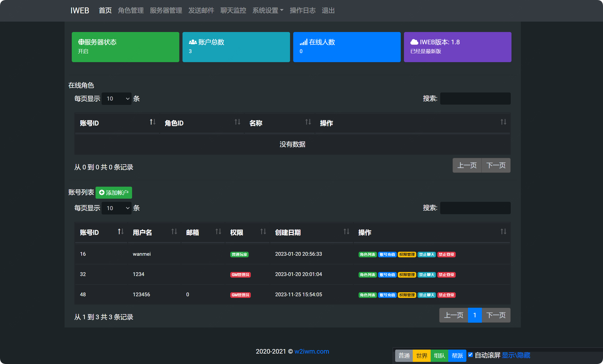Sort account list by 用户名 arrows
This screenshot has height=364, width=603.
174,231
